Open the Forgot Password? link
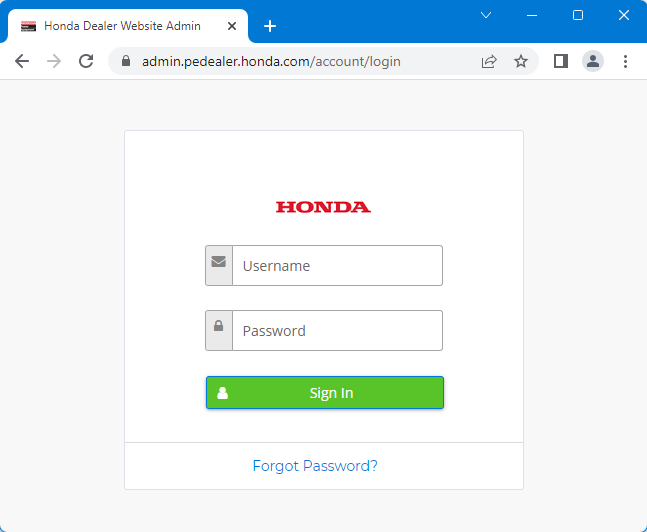 tap(315, 466)
